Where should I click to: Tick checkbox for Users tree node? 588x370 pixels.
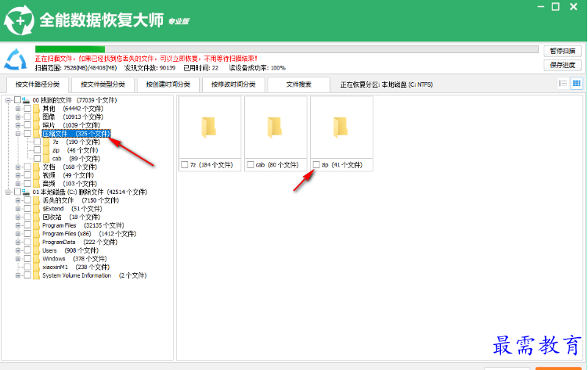(x=27, y=250)
